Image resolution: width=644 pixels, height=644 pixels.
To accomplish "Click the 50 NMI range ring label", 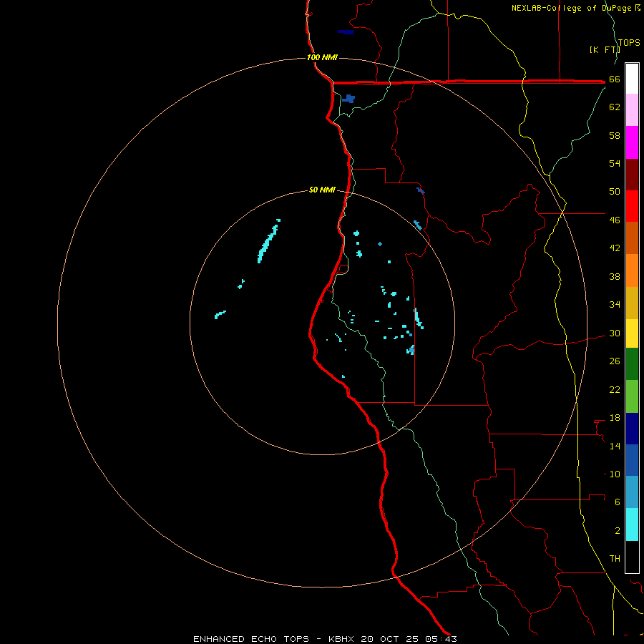I will 322,190.
